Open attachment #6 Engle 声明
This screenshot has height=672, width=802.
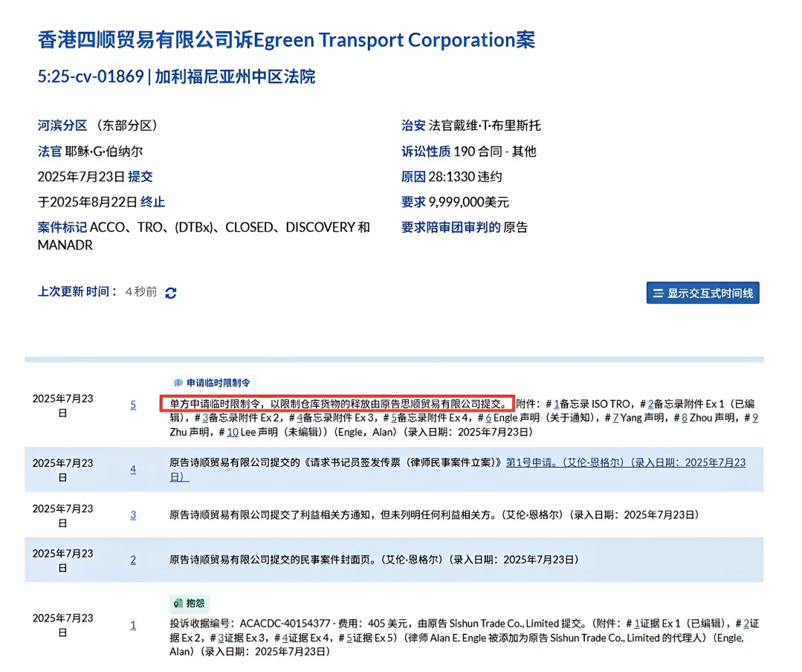pos(488,418)
